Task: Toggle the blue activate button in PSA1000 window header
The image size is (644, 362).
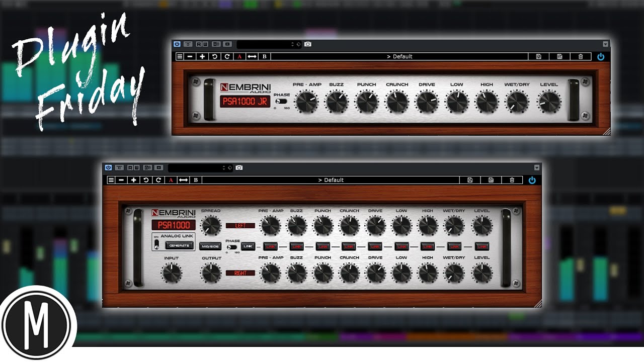Action: pyautogui.click(x=108, y=167)
